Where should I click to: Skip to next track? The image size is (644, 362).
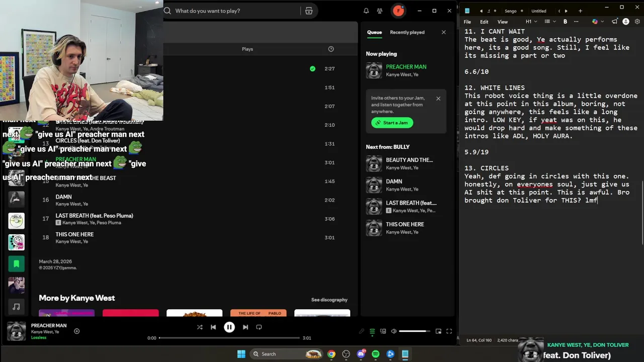point(245,327)
